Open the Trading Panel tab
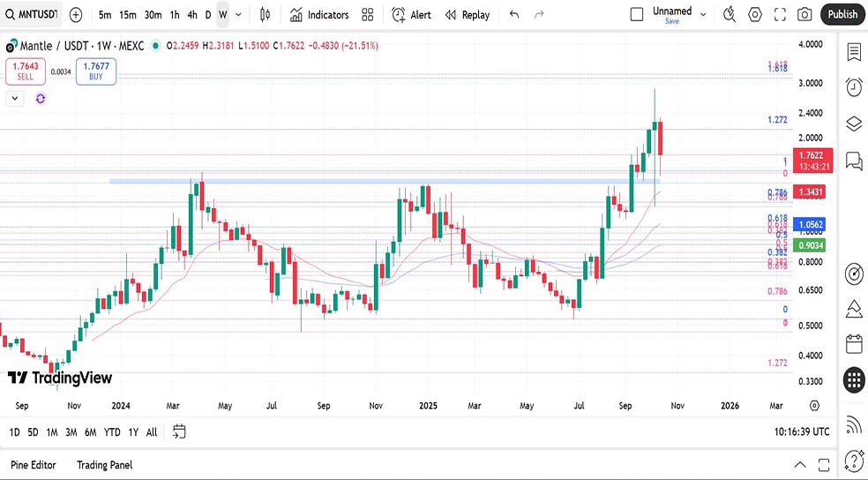Image resolution: width=868 pixels, height=480 pixels. pyautogui.click(x=104, y=464)
